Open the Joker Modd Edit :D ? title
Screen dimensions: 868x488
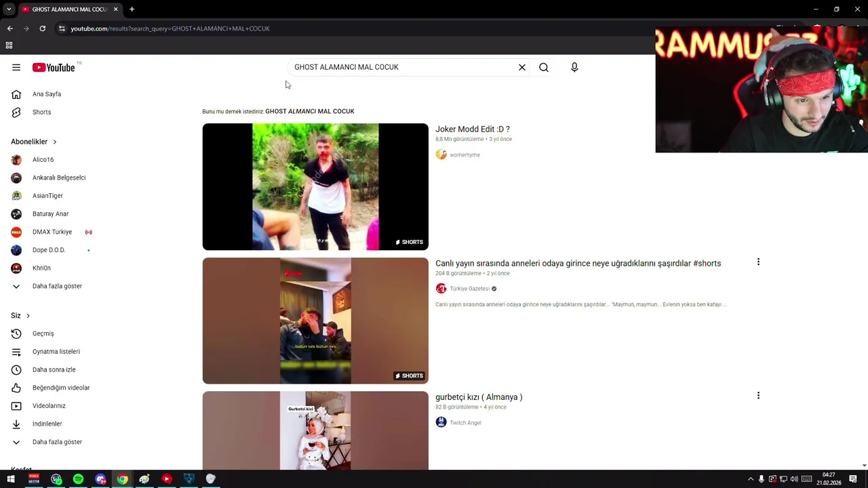click(x=473, y=129)
